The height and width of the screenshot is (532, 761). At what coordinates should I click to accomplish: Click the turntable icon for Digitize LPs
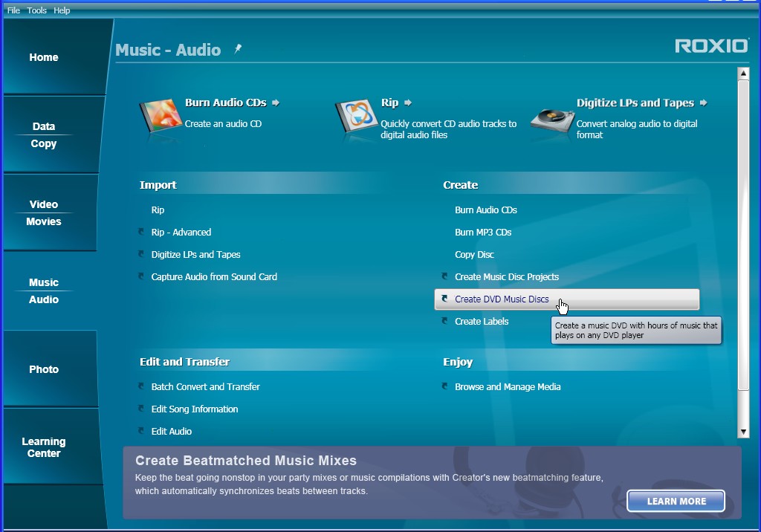[x=552, y=120]
